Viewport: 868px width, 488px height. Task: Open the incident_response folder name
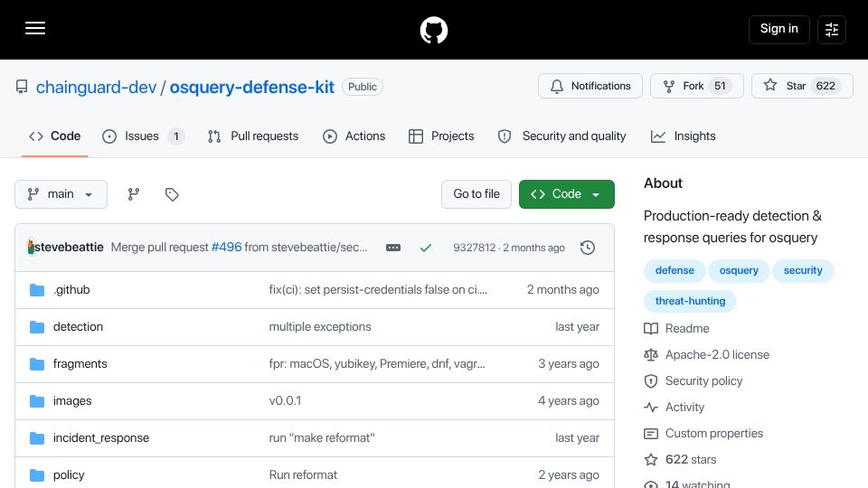tap(101, 438)
